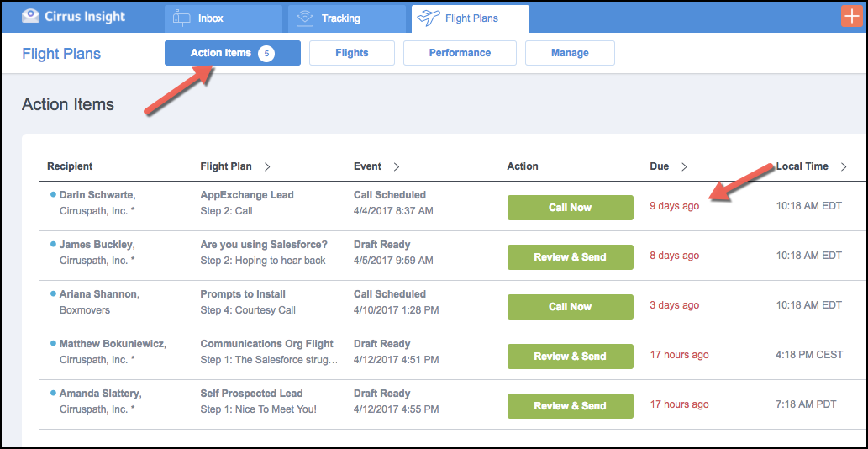Click the Action Items heading
This screenshot has width=868, height=449.
point(68,104)
